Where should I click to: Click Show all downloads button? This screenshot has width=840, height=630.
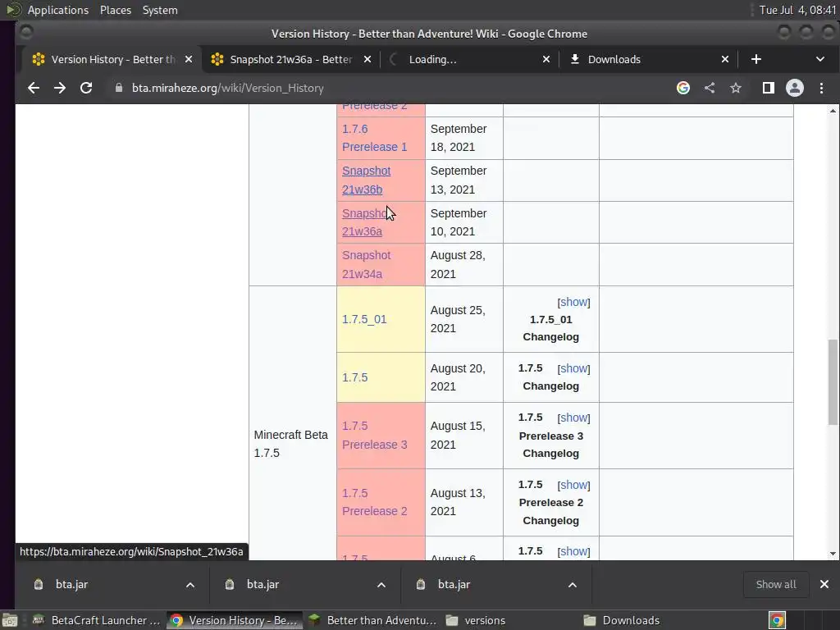click(x=776, y=584)
